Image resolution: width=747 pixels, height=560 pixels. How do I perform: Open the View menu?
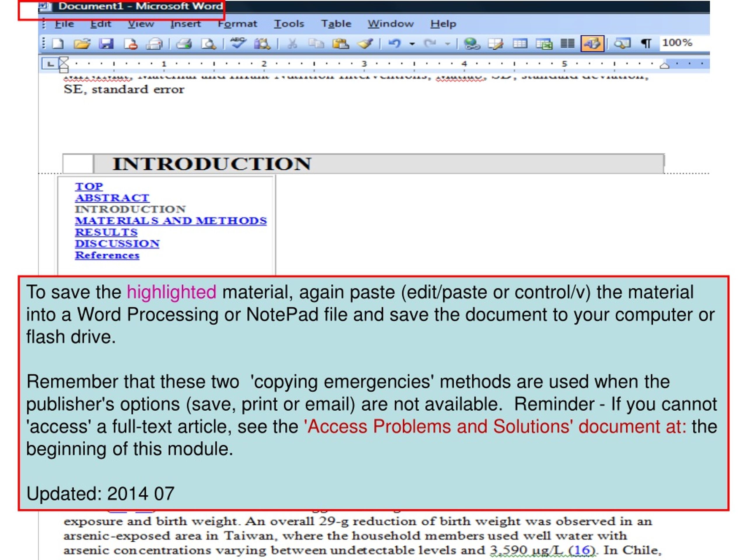141,24
